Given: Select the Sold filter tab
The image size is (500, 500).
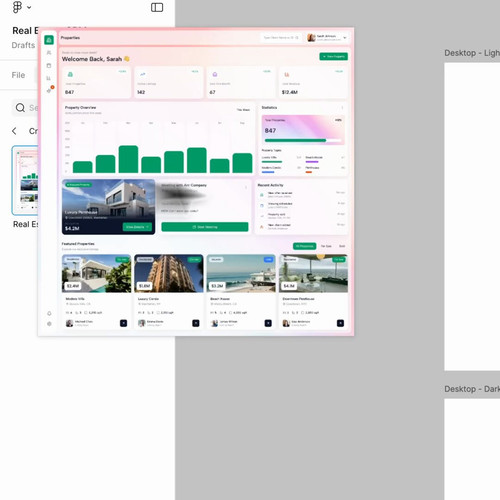Looking at the screenshot, I should tap(342, 246).
